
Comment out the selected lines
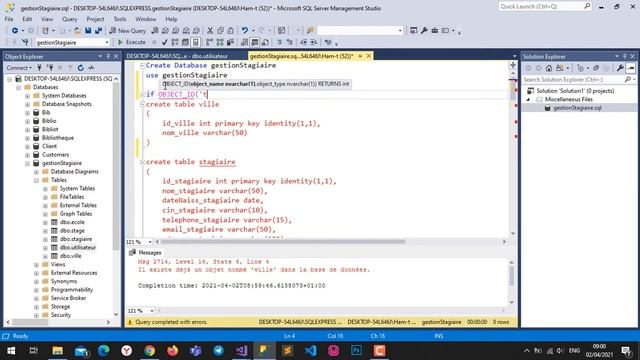click(x=279, y=42)
